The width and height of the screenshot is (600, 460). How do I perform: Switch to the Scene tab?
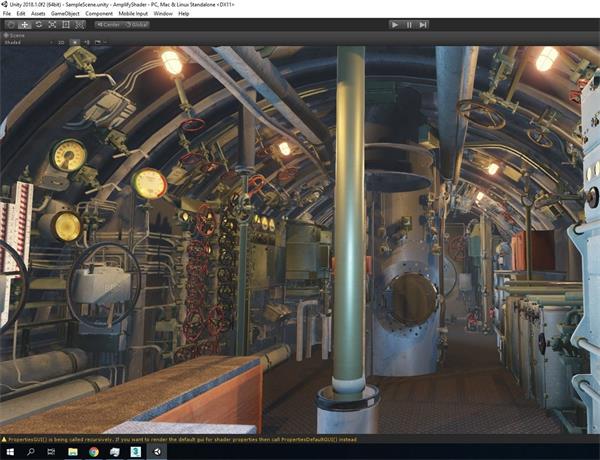(17, 34)
